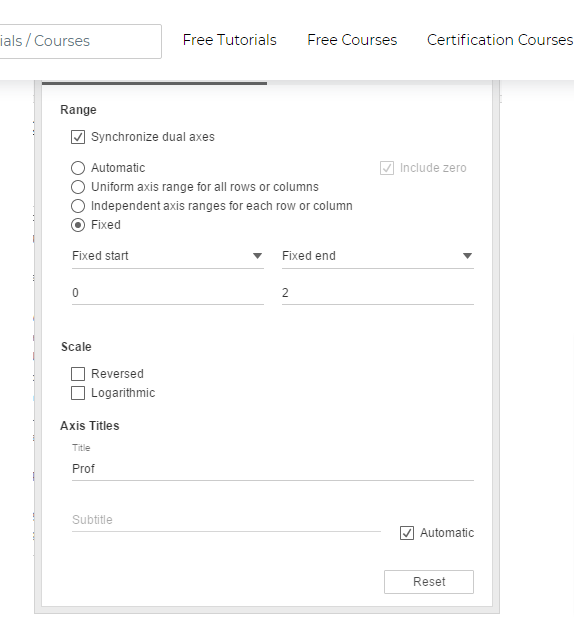The image size is (574, 634).
Task: Choose Independent axis ranges option
Action: point(78,206)
